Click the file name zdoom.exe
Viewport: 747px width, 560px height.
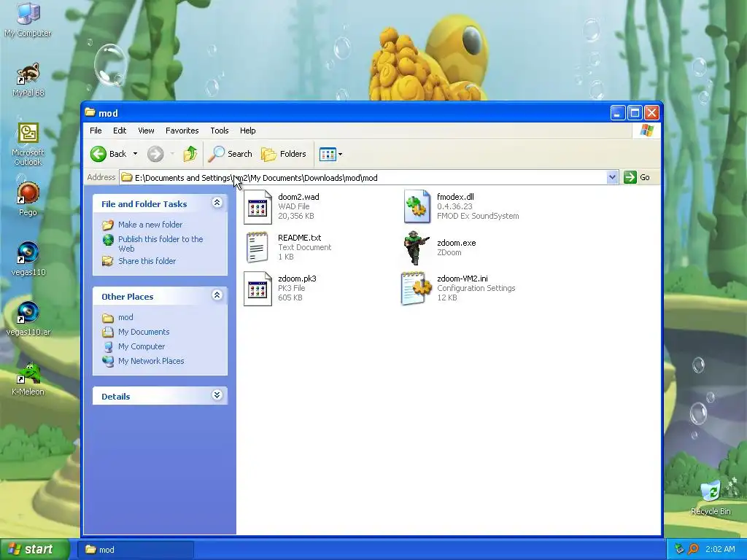457,243
